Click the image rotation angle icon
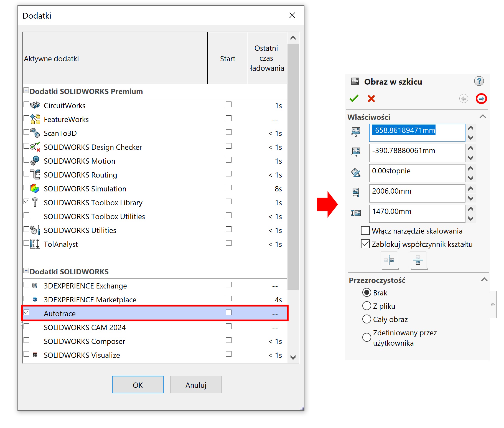This screenshot has width=504, height=428. [356, 173]
